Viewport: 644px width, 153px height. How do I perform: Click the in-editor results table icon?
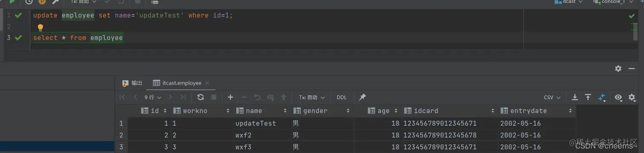coord(155,2)
